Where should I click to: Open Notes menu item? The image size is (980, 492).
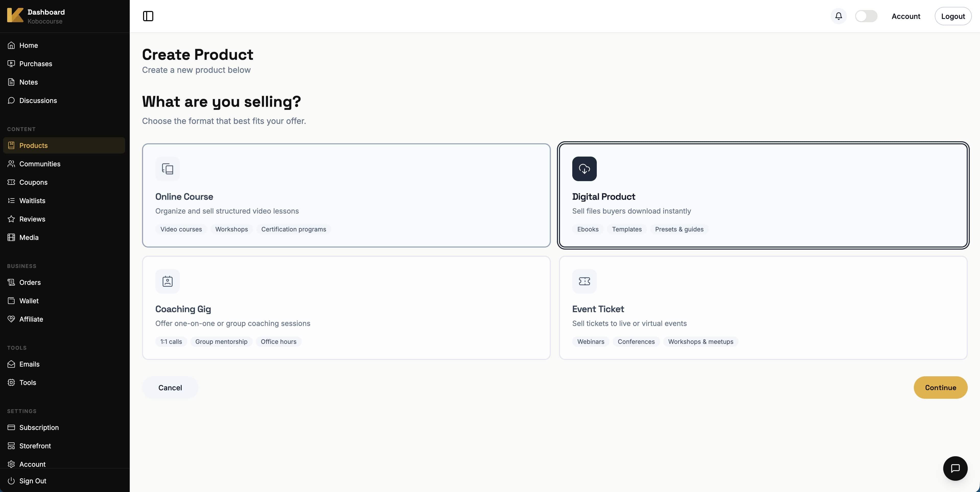tap(64, 82)
